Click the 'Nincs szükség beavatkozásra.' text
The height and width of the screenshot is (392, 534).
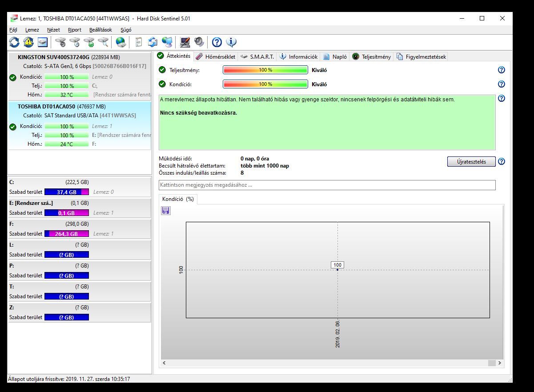pyautogui.click(x=198, y=112)
